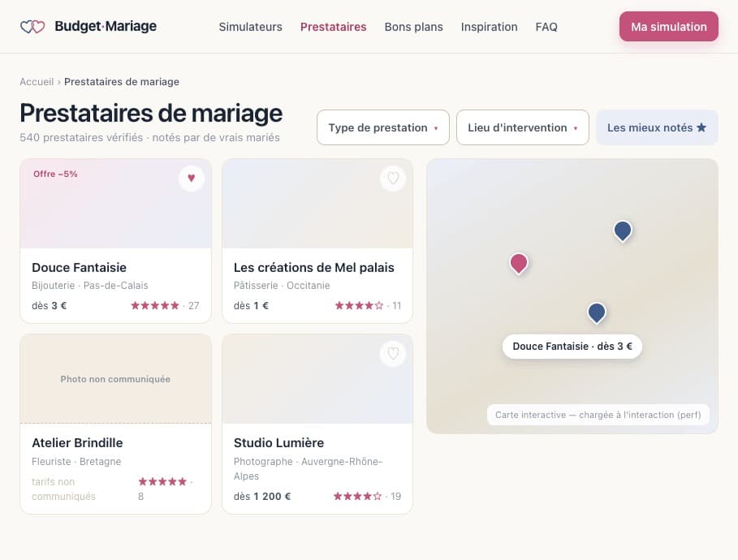The width and height of the screenshot is (738, 560).
Task: Open Douce Fantaisie card title
Action: (79, 267)
